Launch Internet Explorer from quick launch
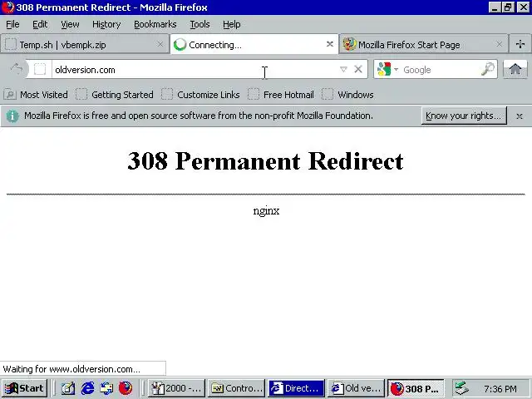532x399 pixels. [87, 388]
